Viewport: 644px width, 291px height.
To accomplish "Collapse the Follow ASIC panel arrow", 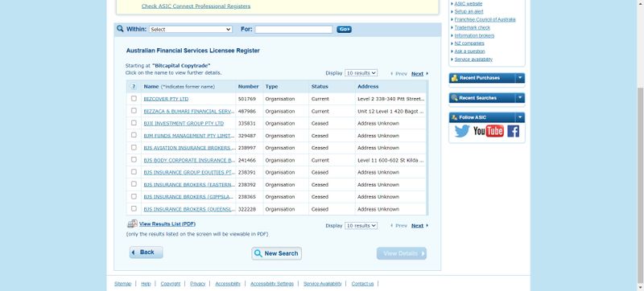I will click(520, 117).
